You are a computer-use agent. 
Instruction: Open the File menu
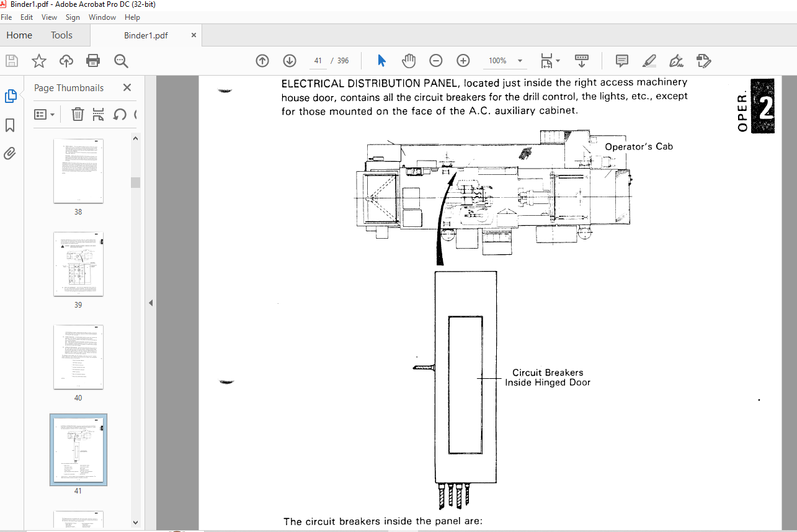pyautogui.click(x=6, y=17)
